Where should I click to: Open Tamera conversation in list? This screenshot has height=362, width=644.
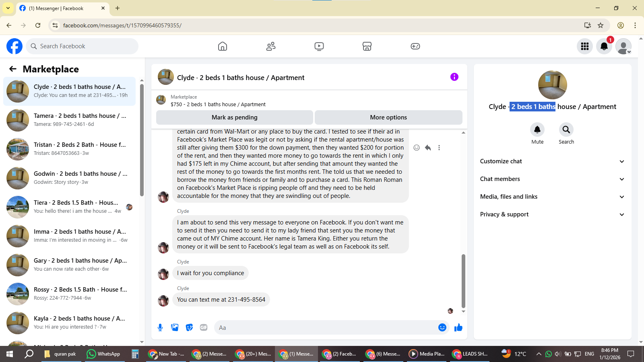click(70, 120)
